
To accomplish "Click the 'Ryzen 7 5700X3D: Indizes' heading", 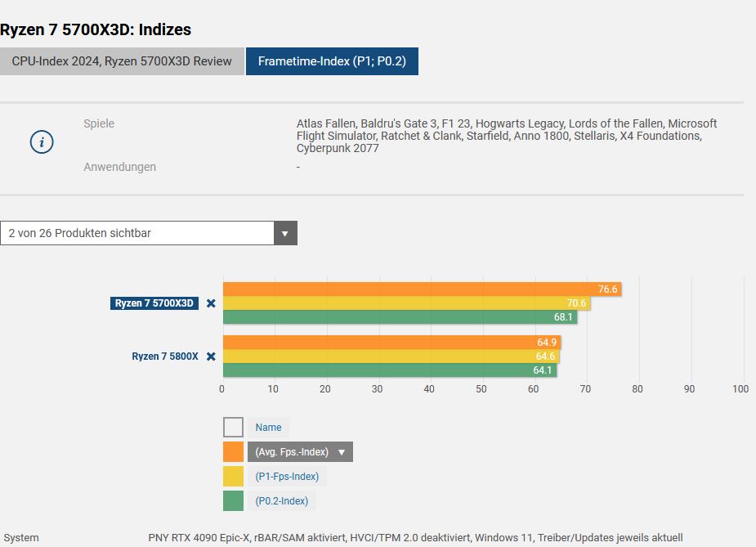I will click(x=96, y=30).
